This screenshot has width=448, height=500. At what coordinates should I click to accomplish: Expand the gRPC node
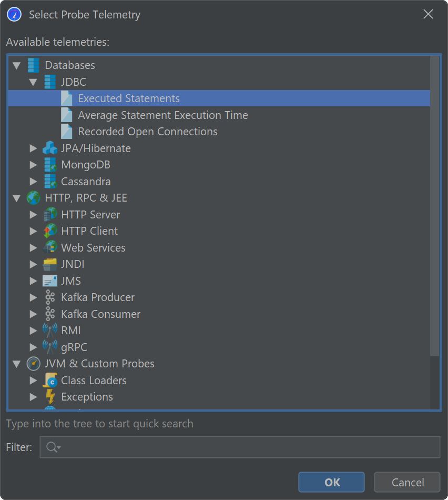pos(33,347)
